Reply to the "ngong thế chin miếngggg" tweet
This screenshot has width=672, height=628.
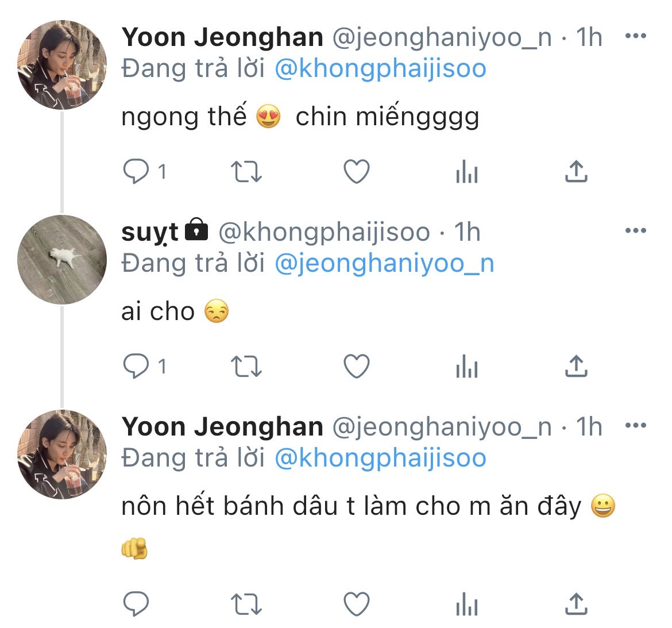137,172
